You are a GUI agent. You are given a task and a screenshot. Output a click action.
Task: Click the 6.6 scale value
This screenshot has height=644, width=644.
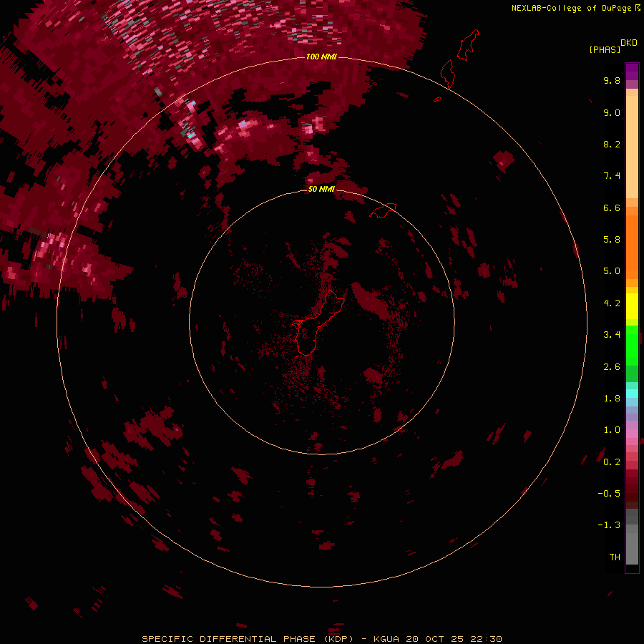[612, 208]
